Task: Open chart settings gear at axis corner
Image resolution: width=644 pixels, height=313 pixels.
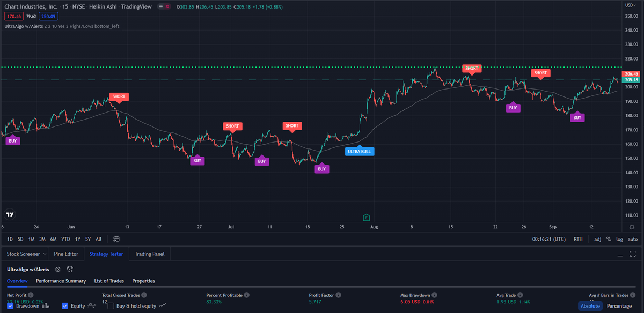Action: click(632, 227)
